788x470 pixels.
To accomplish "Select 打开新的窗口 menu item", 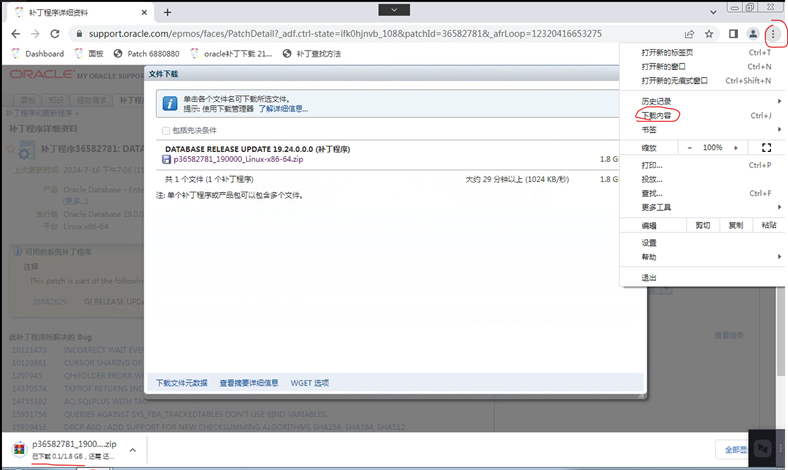I will 703,66.
